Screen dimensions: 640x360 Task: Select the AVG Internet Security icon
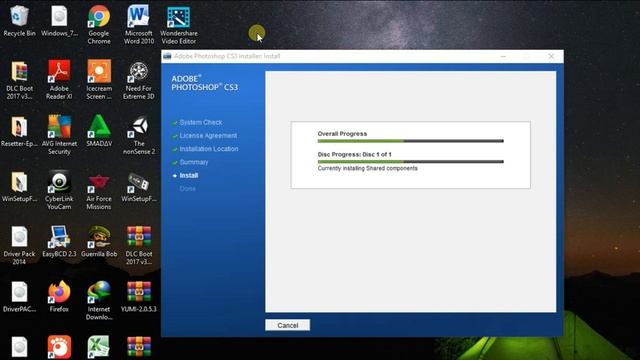pos(59,135)
